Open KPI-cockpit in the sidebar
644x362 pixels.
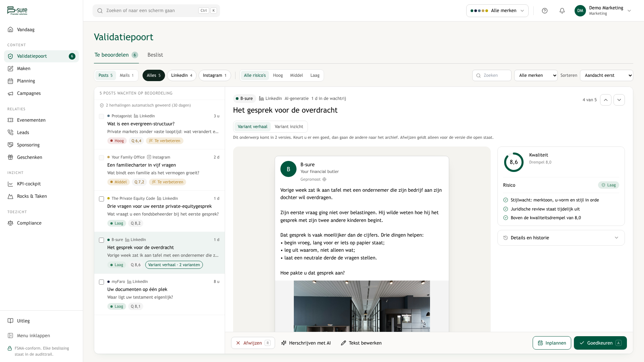[x=41, y=184]
